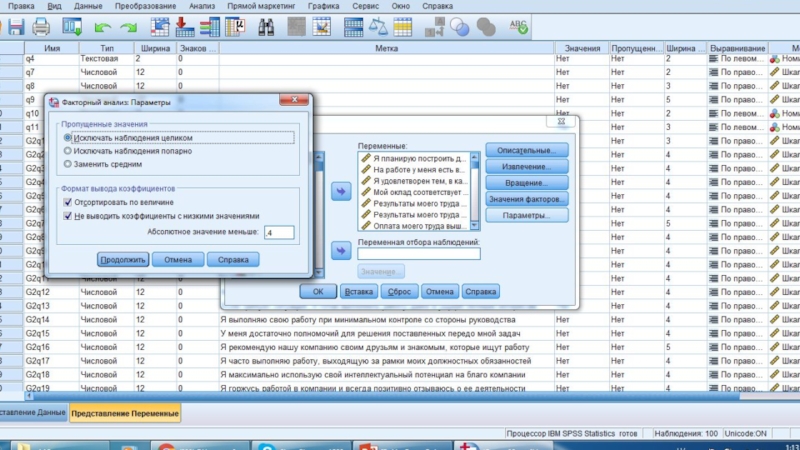The image size is (800, 450).
Task: Select 'Заменить средним' radio option
Action: pos(68,163)
